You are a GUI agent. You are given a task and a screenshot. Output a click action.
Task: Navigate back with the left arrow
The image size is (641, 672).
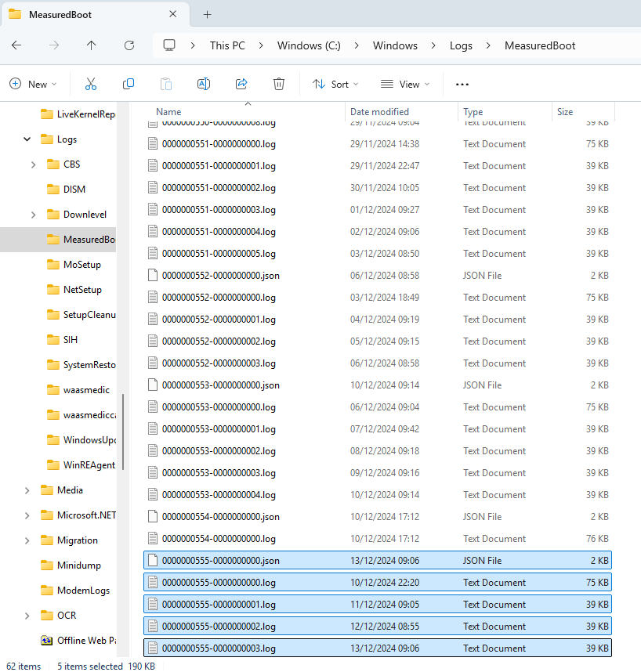(x=16, y=45)
